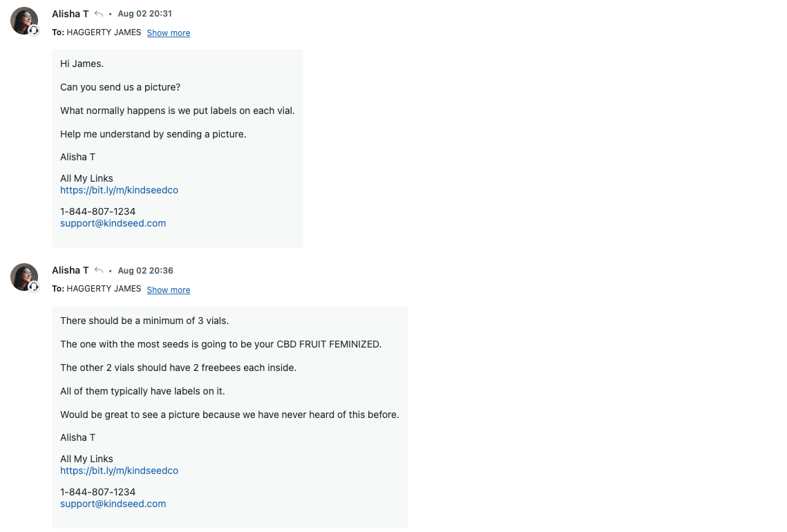Select sender name Alisha T on the 20:31 message
Viewport: 787px width, 532px height.
70,14
